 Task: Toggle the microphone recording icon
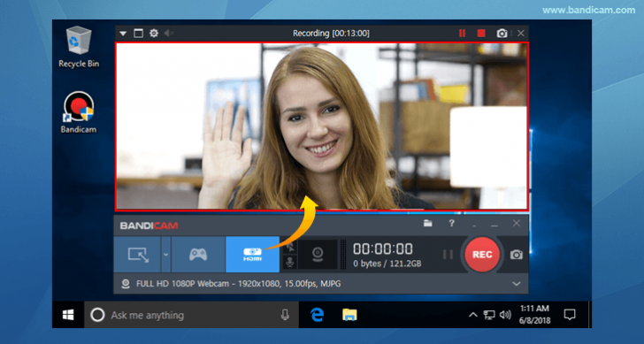click(289, 262)
